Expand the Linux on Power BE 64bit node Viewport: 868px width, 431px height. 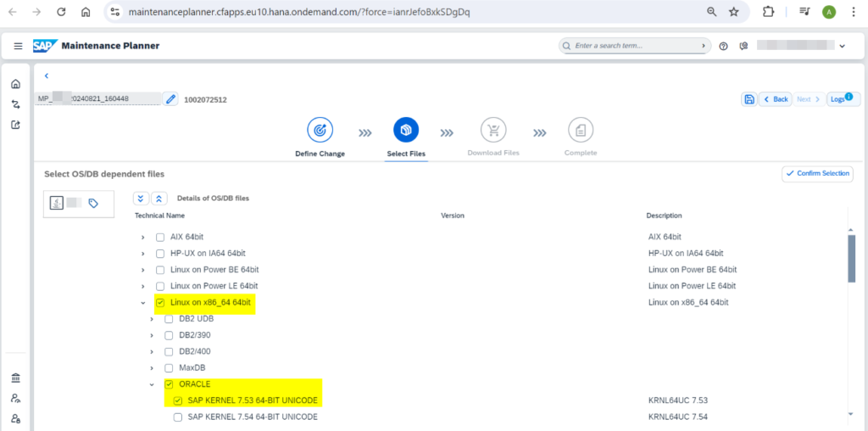tap(142, 270)
